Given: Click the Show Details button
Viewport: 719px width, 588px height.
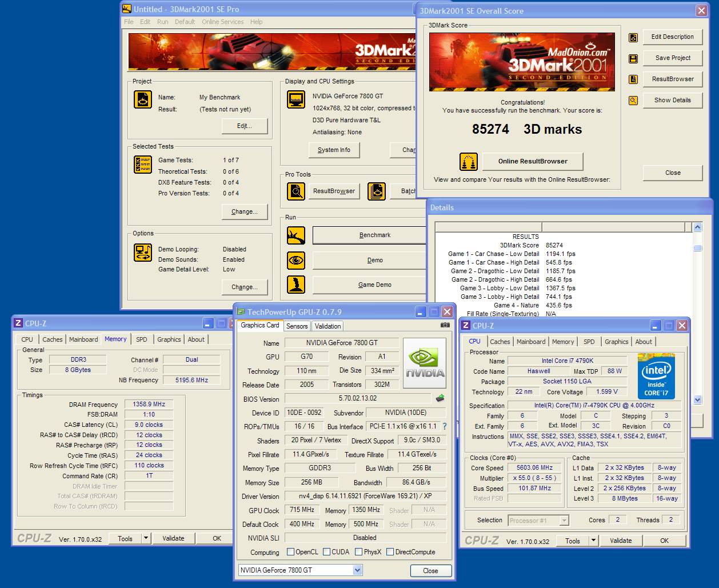Looking at the screenshot, I should click(x=673, y=100).
